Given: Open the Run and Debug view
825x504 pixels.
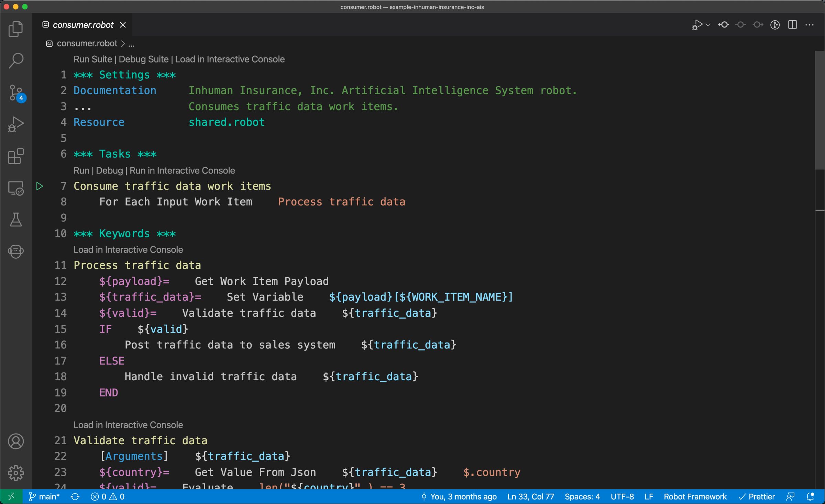Looking at the screenshot, I should tap(16, 124).
